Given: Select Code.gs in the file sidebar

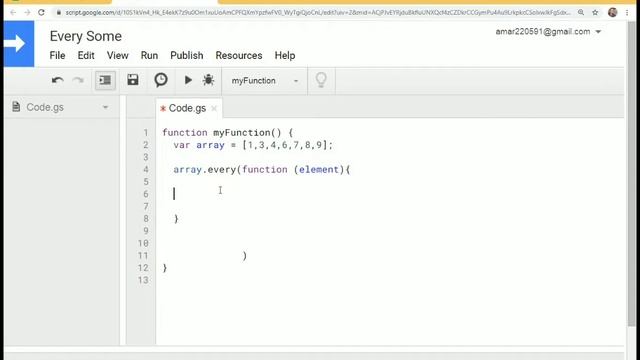Looking at the screenshot, I should pyautogui.click(x=45, y=107).
